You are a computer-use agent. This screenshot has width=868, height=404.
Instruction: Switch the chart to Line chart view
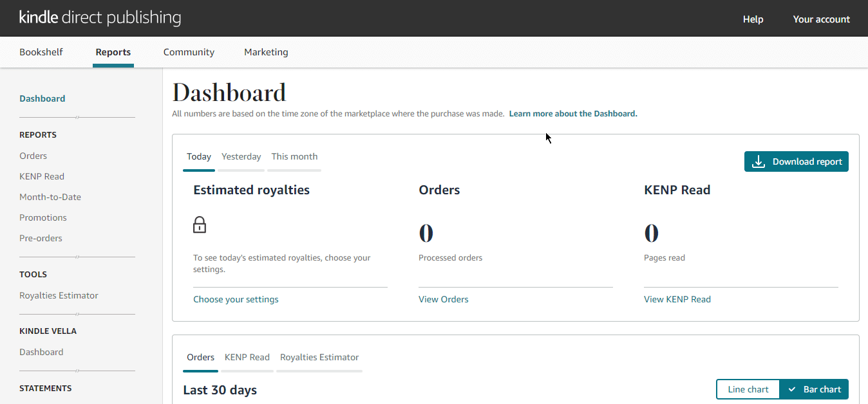[748, 389]
